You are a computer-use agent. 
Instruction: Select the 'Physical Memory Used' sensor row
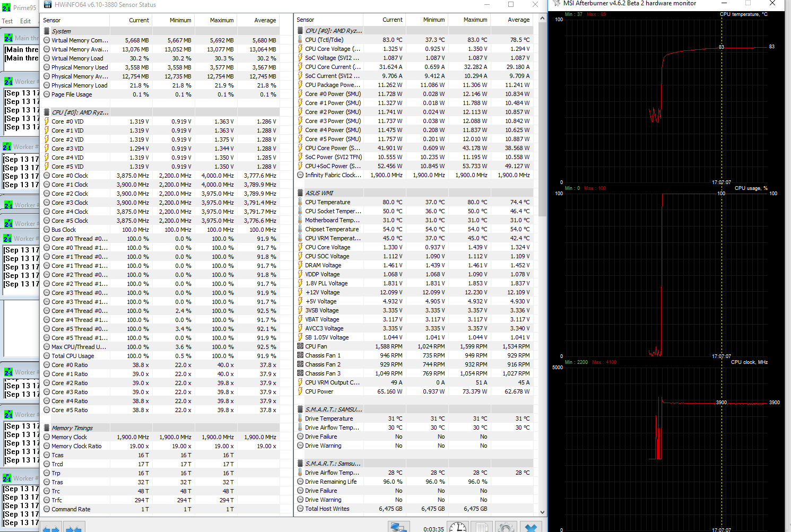tap(161, 67)
